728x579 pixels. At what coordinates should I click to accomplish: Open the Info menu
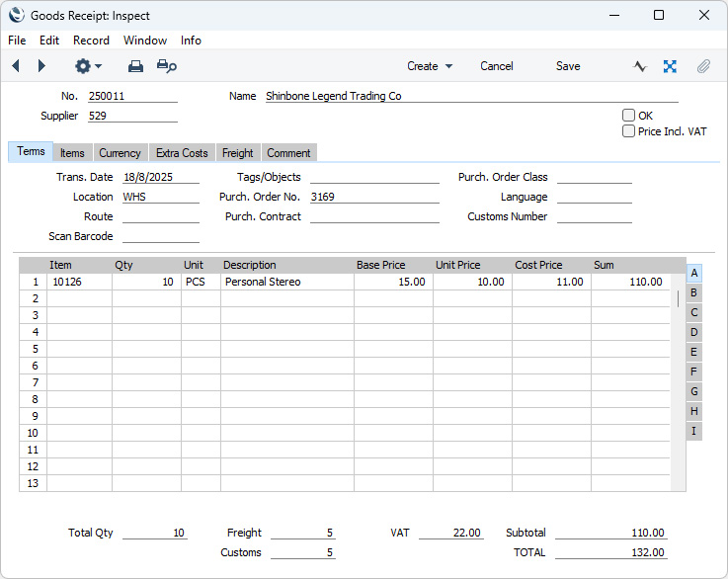click(x=191, y=41)
